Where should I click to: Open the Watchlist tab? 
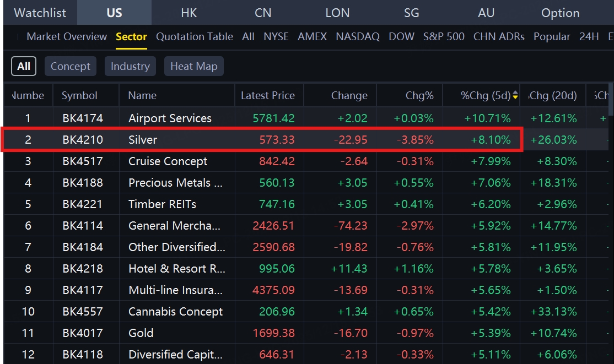pyautogui.click(x=40, y=13)
